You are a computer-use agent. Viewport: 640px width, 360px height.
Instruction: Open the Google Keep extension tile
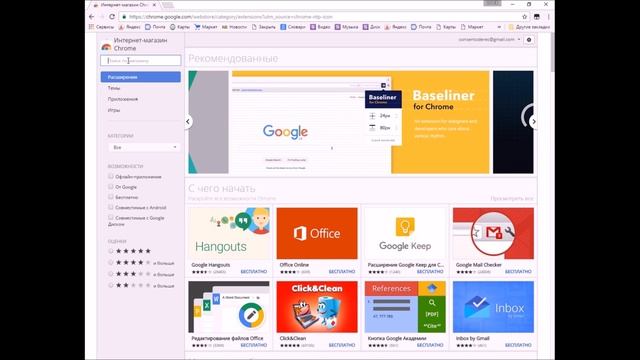pyautogui.click(x=405, y=241)
